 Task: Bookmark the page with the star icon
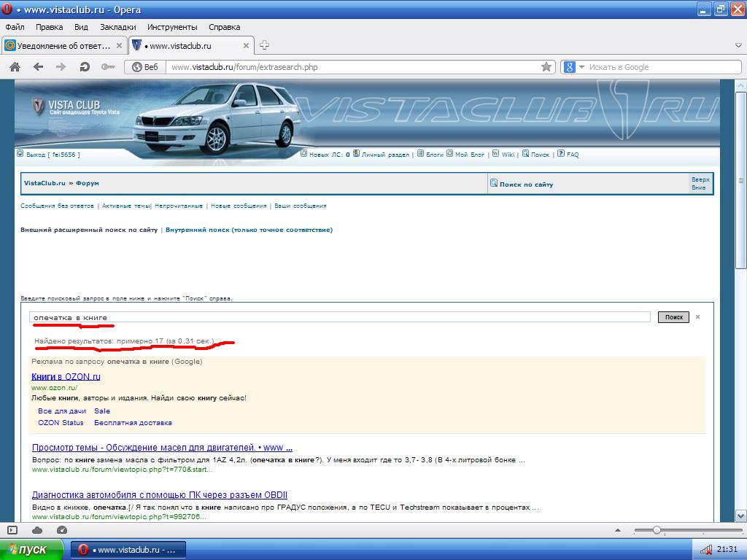point(546,67)
